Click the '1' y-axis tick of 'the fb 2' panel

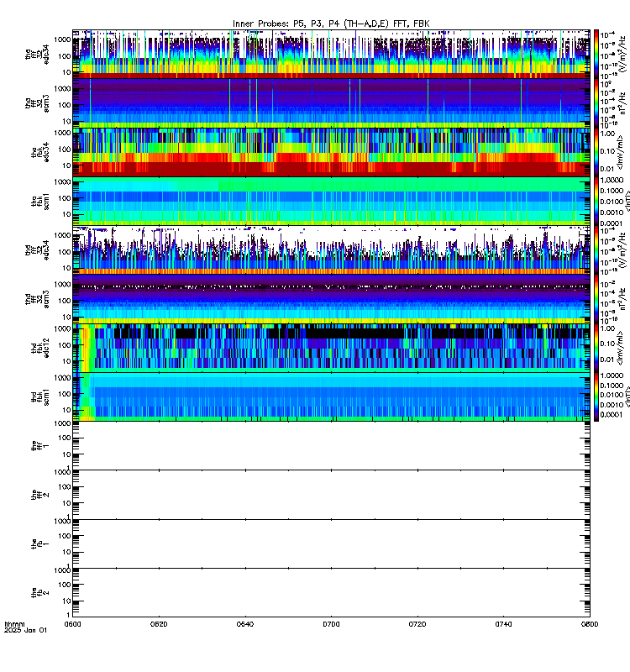[x=69, y=615]
